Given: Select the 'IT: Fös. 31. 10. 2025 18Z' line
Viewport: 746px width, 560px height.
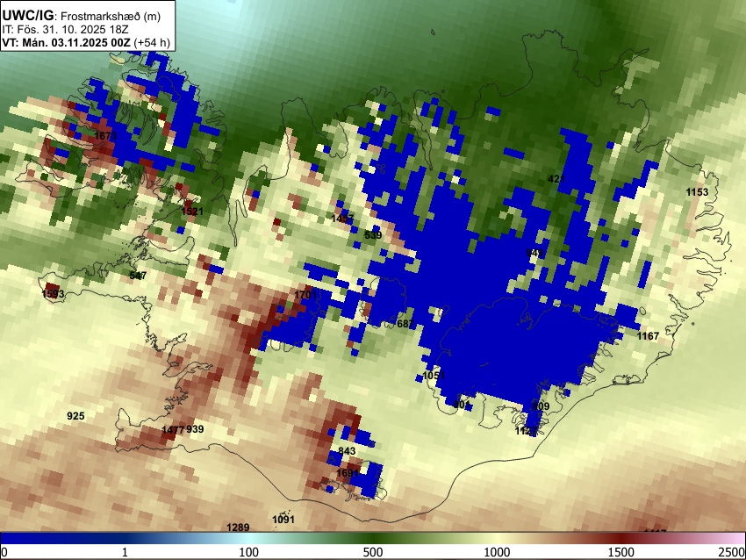Looking at the screenshot, I should (x=65, y=30).
